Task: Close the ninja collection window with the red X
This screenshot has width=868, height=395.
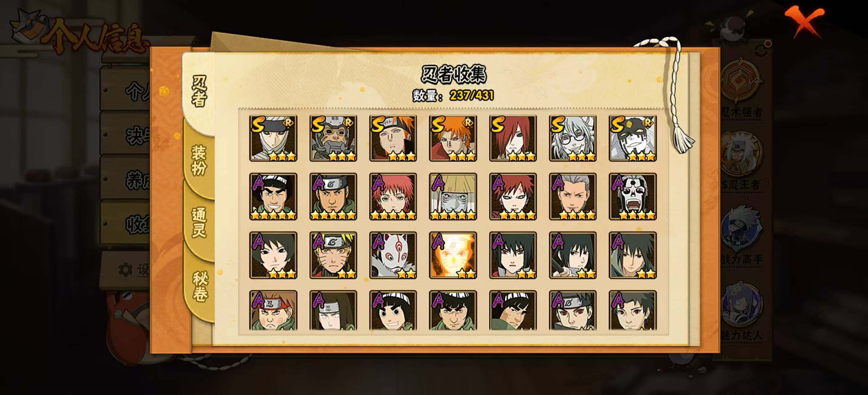Action: coord(805,21)
